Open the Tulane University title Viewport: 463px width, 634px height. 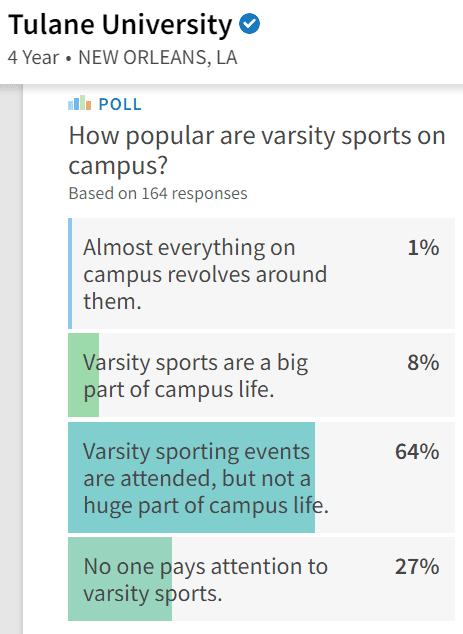point(120,25)
